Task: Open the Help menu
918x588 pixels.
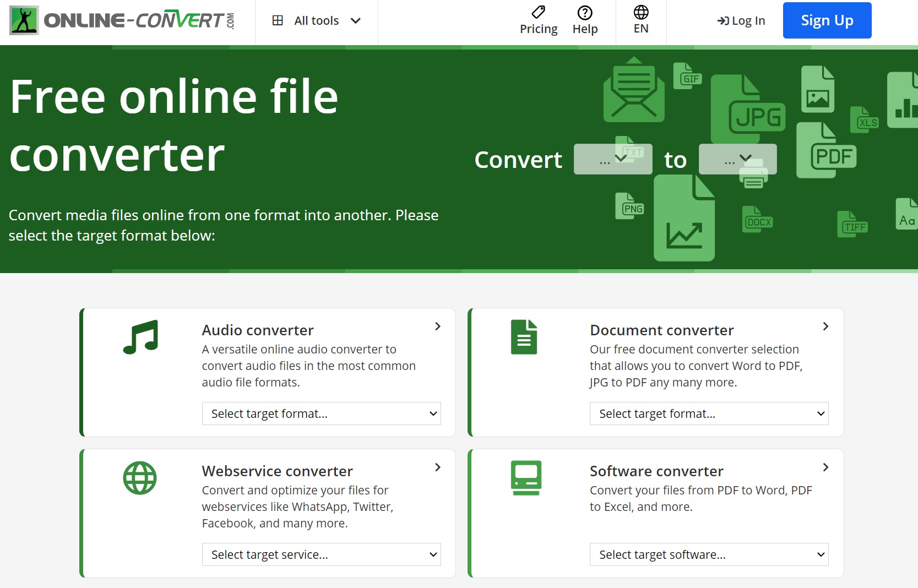Action: pyautogui.click(x=584, y=21)
